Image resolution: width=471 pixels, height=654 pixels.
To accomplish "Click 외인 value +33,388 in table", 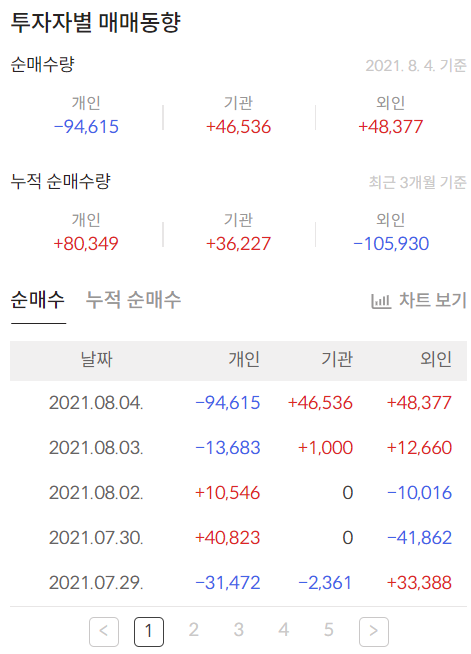I will click(419, 583).
